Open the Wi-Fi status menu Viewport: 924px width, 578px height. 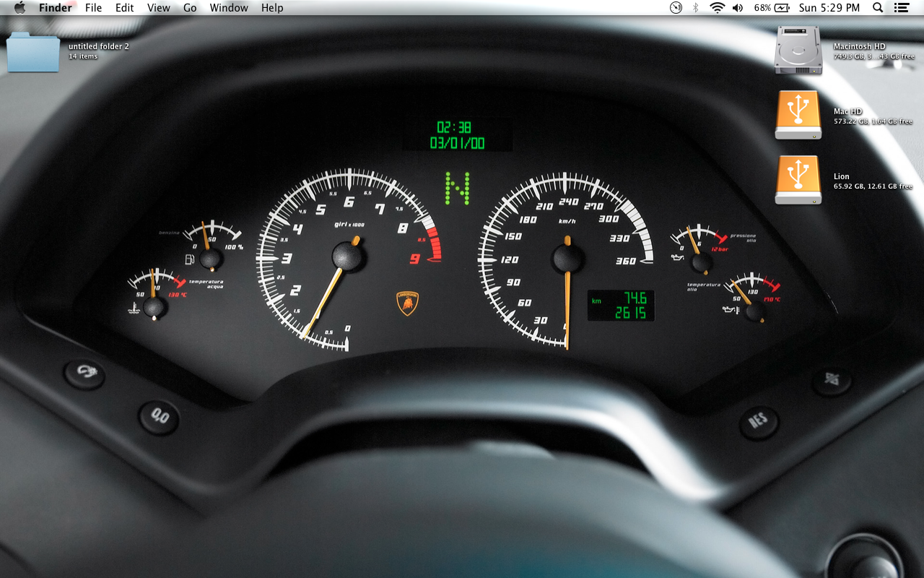tap(717, 8)
